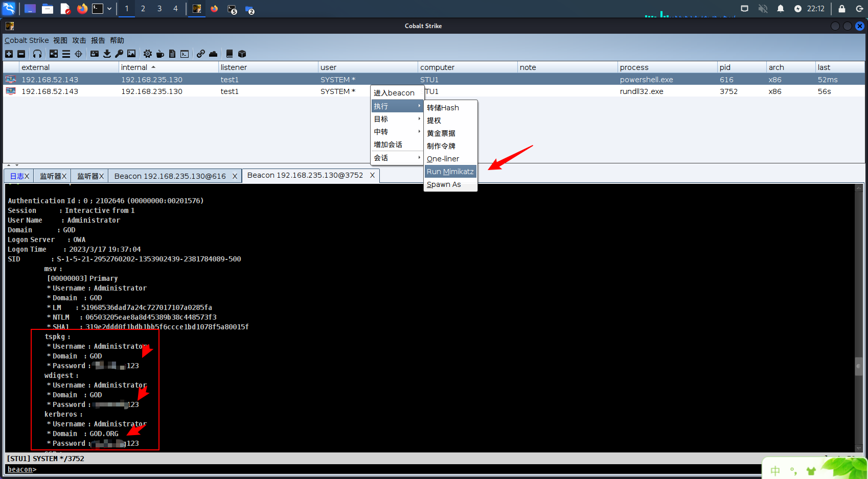Open the terminal dropdown chevron in taskbar

click(x=109, y=9)
